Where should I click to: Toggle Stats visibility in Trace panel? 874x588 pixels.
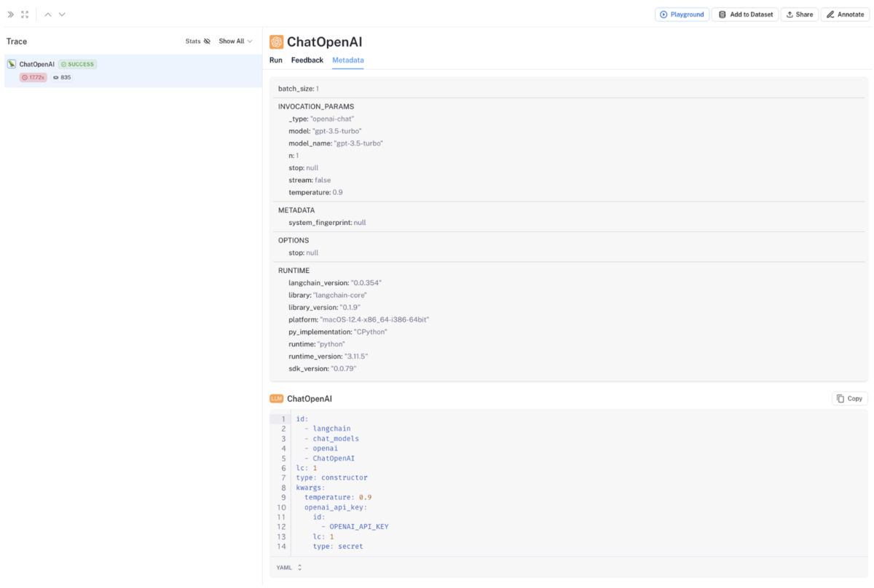tap(198, 41)
